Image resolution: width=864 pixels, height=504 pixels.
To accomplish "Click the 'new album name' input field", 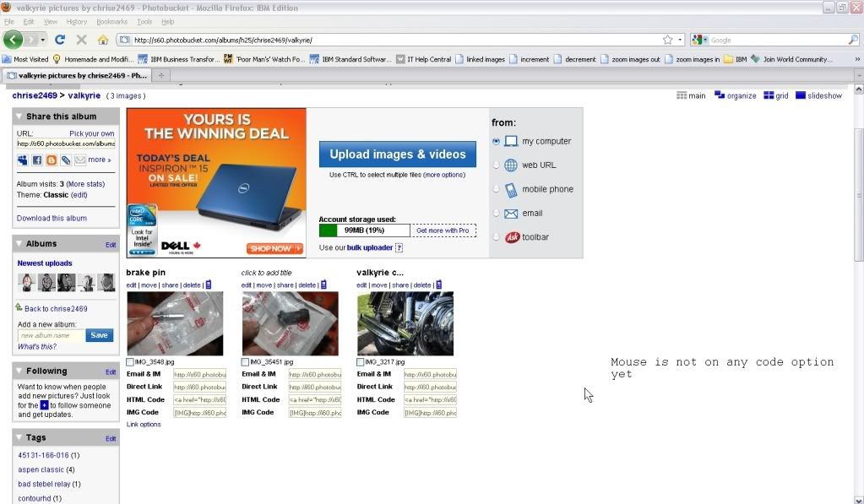I will (52, 335).
